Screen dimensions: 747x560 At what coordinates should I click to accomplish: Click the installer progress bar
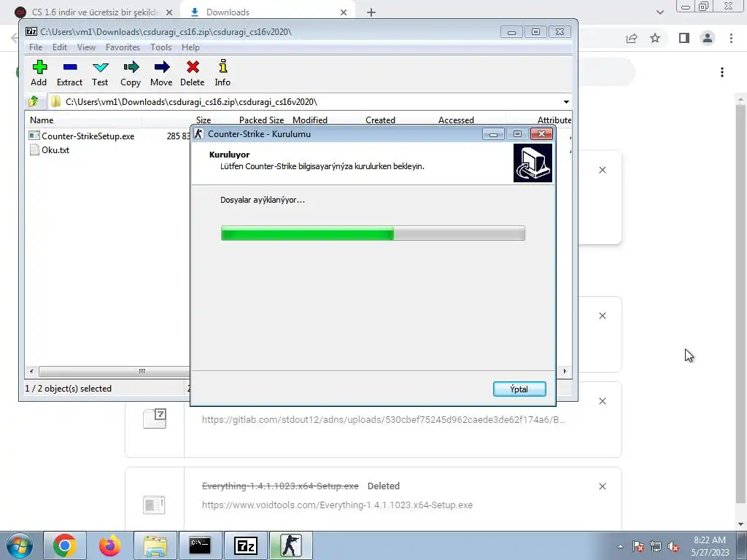[373, 233]
